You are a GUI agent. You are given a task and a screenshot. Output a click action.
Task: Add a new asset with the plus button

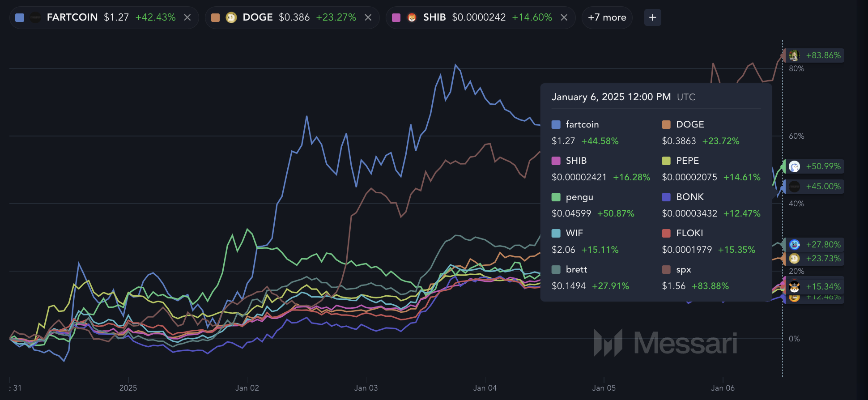point(653,17)
